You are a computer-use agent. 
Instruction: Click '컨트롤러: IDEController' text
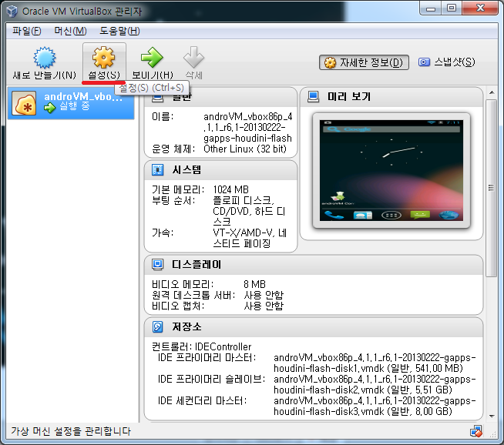(202, 346)
